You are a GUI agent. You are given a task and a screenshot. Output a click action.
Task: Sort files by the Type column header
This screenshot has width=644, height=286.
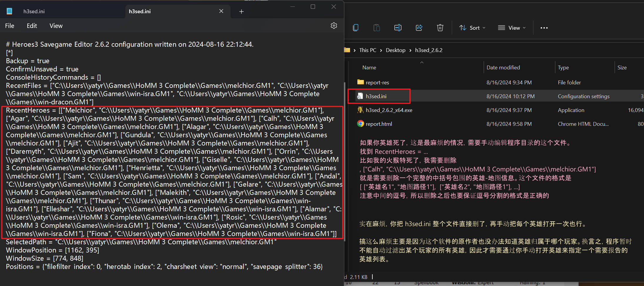[563, 68]
